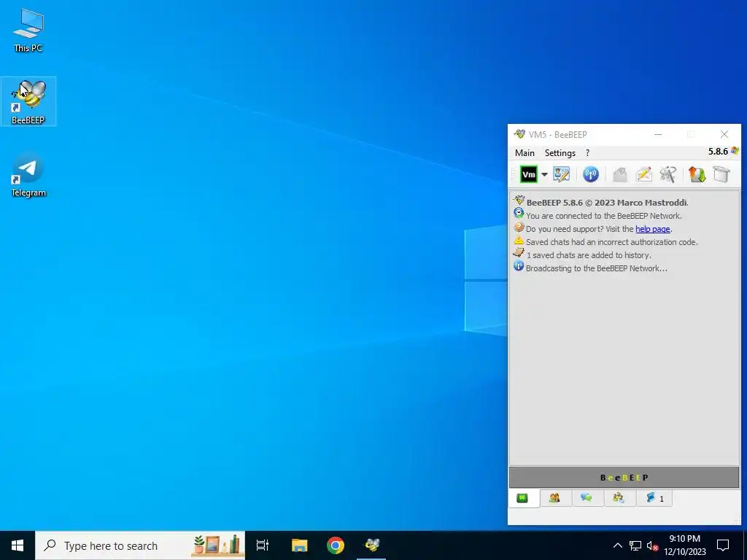747x560 pixels.
Task: Open the Windows Start menu
Action: tap(18, 545)
